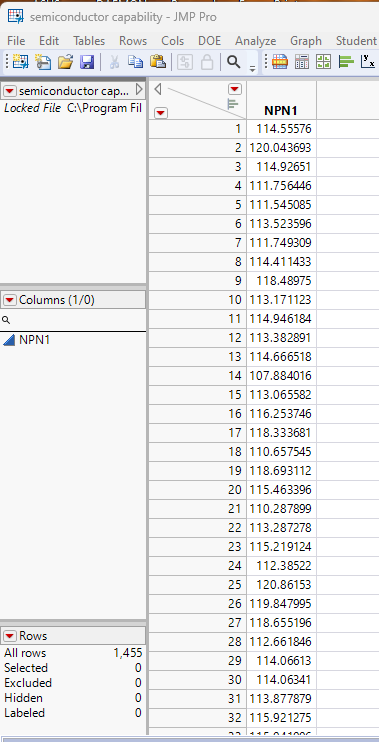
Task: Copy selection using the Copy icon
Action: (x=136, y=62)
